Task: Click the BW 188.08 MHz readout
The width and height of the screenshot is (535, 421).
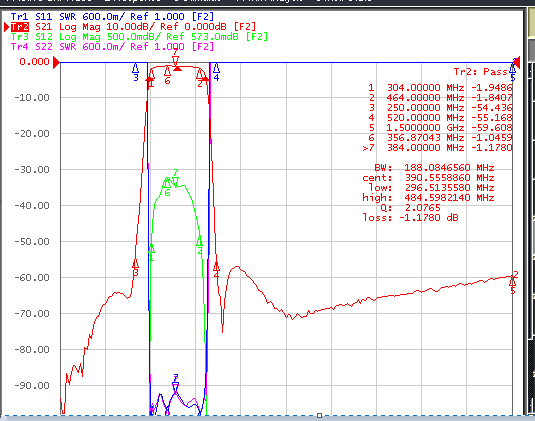Action: pos(434,168)
